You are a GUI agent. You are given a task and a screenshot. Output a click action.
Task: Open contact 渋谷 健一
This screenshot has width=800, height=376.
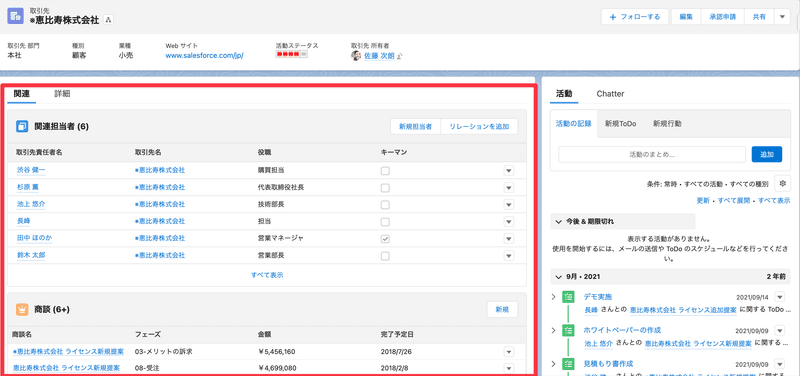tap(31, 170)
